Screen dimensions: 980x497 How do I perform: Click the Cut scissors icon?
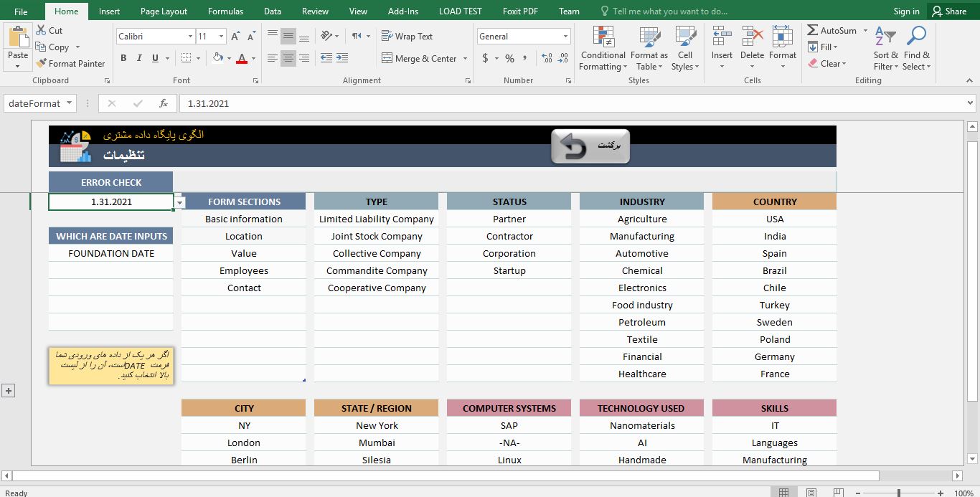41,30
